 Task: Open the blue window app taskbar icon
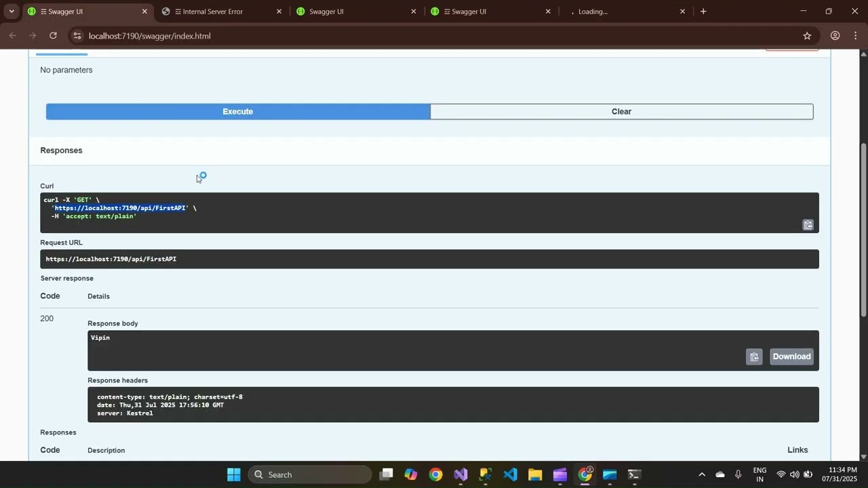click(610, 474)
